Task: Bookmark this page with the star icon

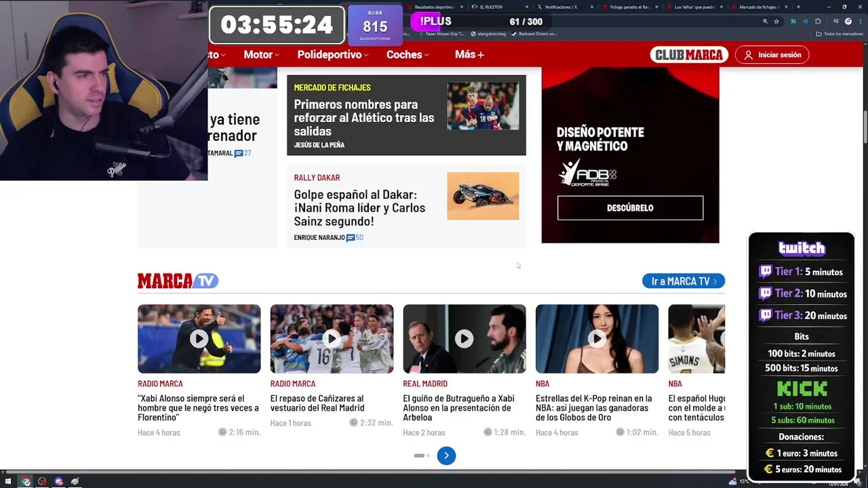Action: pos(776,22)
